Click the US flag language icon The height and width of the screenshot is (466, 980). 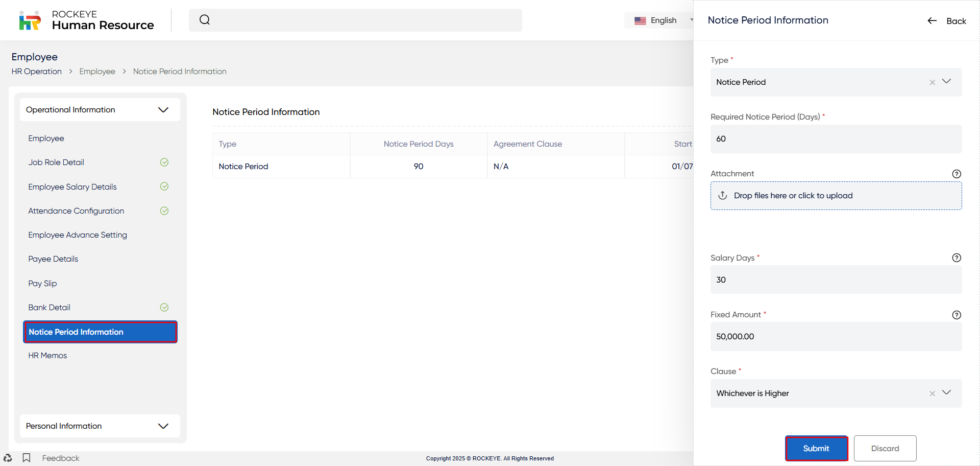click(640, 20)
